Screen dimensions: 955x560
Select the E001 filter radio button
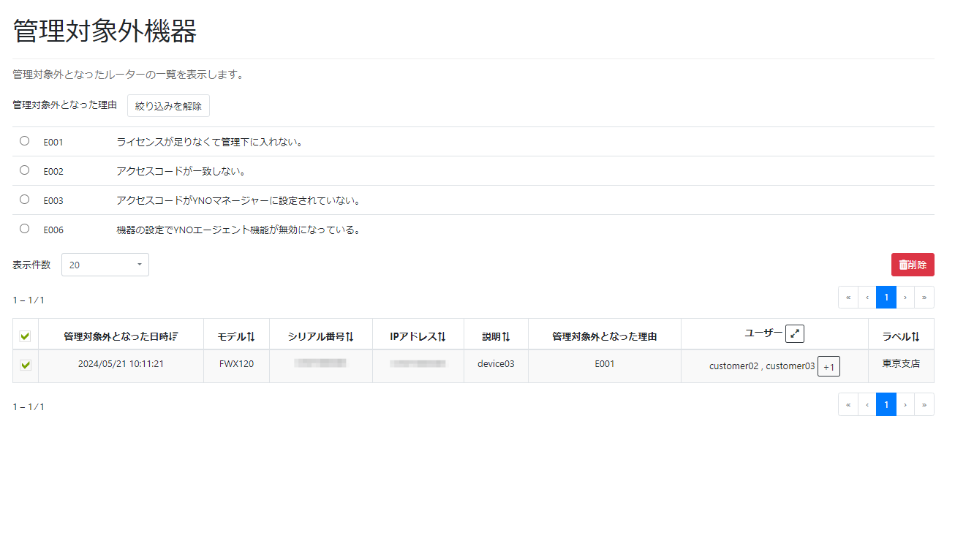[24, 140]
